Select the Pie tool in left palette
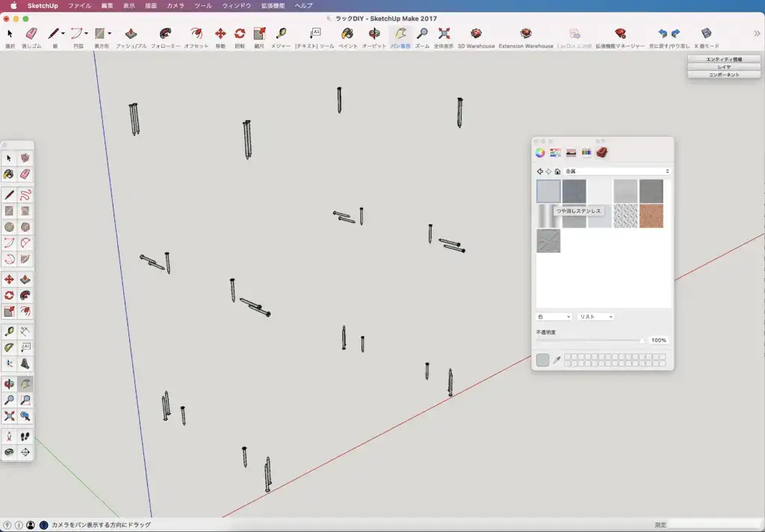 [25, 259]
